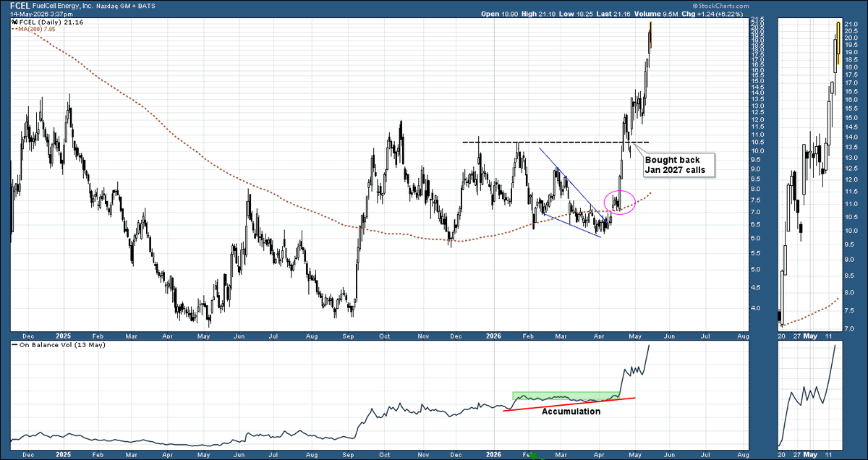The width and height of the screenshot is (868, 460).
Task: Click the Accumulation annotation label
Action: (571, 412)
